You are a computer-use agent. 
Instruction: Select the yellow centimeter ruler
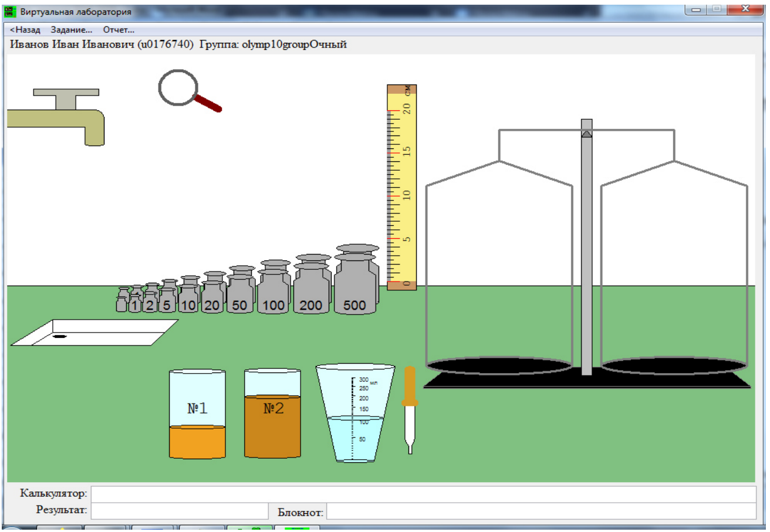(x=401, y=187)
